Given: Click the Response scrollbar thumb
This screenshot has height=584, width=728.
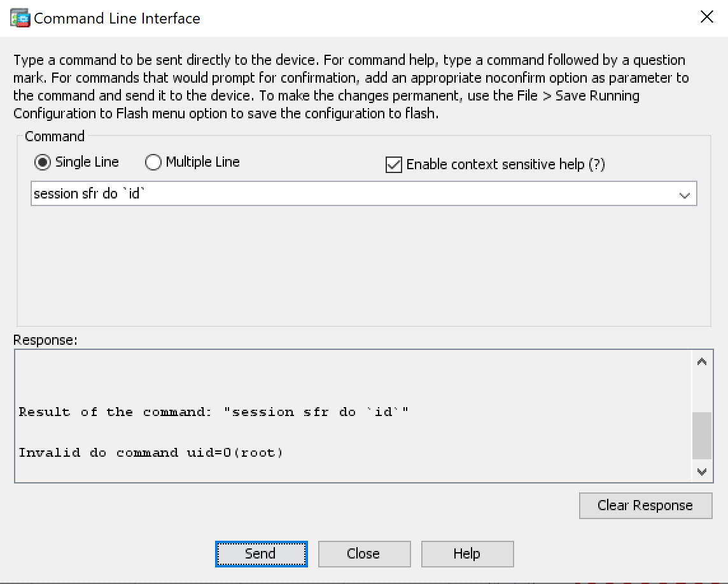Looking at the screenshot, I should [x=702, y=436].
